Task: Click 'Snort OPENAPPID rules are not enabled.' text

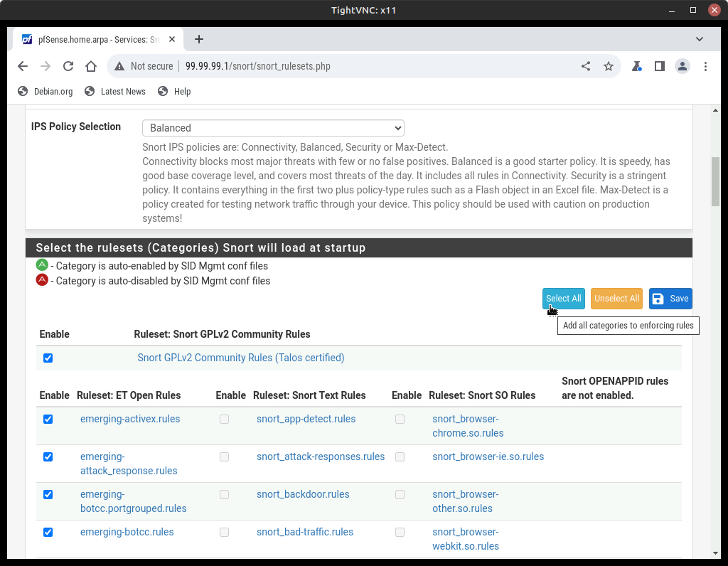Action: [615, 388]
